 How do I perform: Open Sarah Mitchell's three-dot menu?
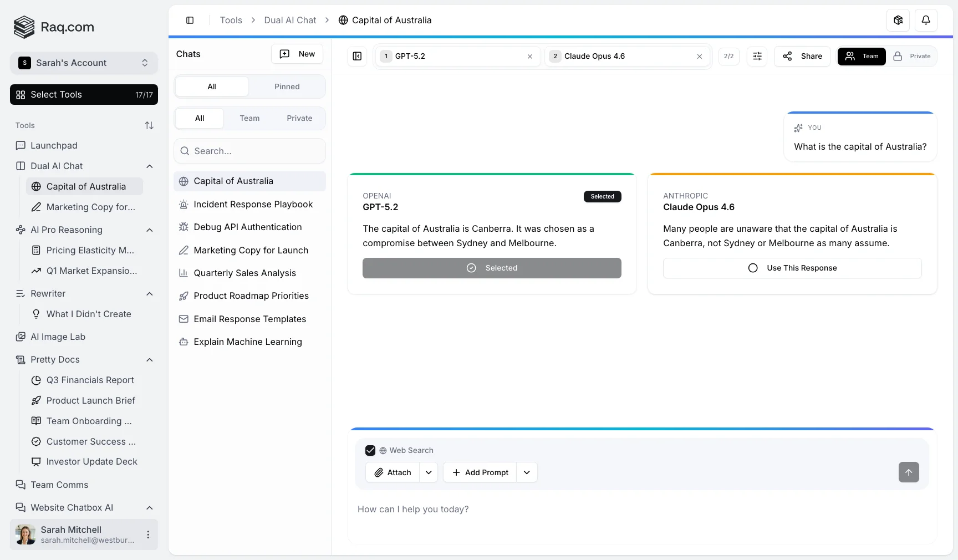[x=148, y=534]
